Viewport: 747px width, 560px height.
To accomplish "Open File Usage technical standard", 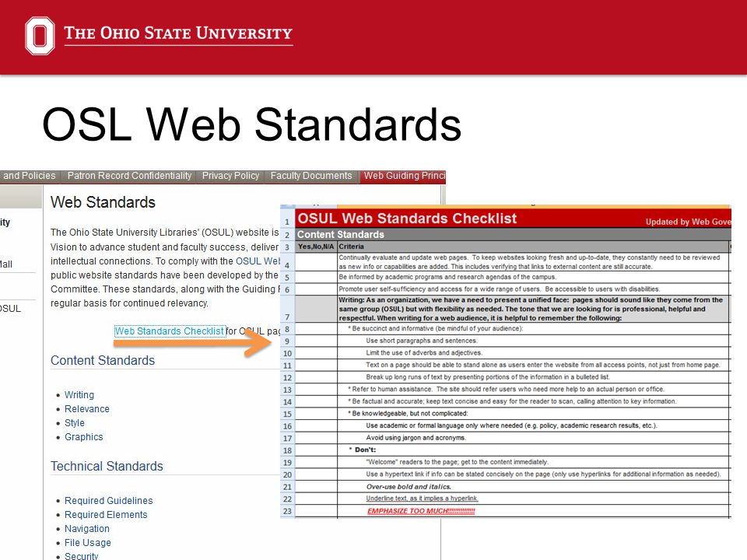I will click(x=88, y=542).
